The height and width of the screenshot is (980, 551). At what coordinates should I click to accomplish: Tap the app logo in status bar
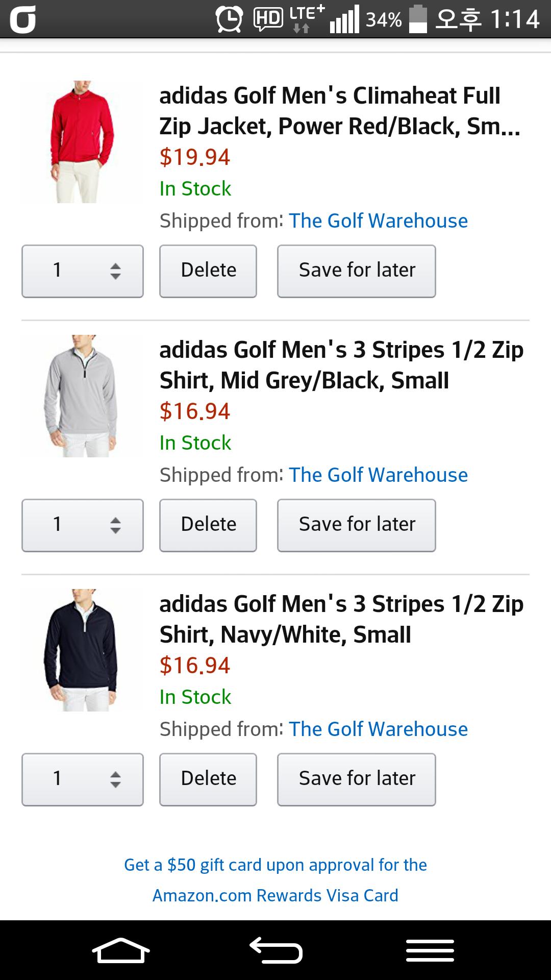pyautogui.click(x=23, y=19)
